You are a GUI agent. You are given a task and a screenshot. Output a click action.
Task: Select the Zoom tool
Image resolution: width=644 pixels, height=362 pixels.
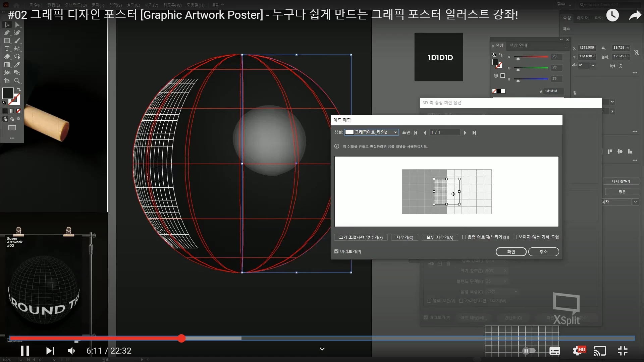click(17, 81)
